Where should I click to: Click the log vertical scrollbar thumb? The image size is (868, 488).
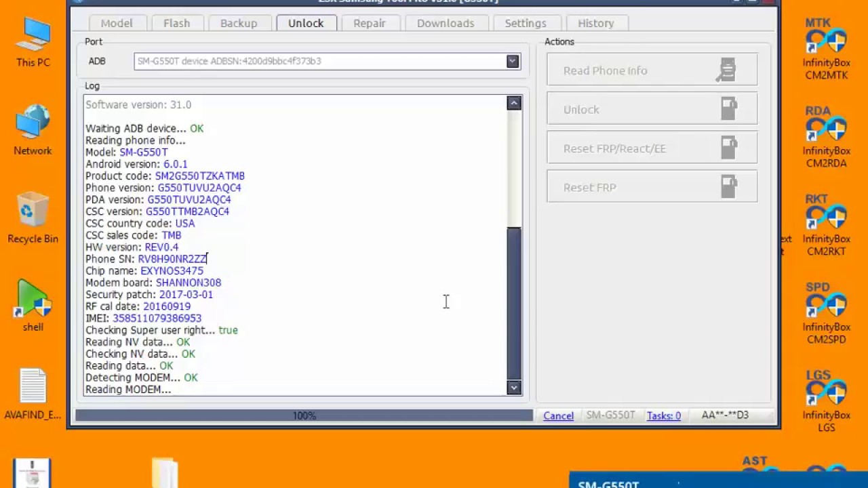pos(514,304)
